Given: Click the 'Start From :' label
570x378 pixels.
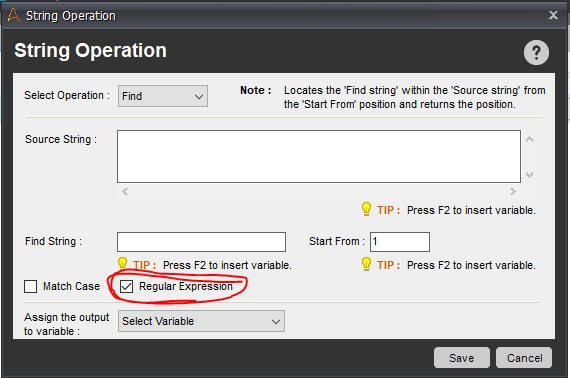Looking at the screenshot, I should [x=337, y=241].
